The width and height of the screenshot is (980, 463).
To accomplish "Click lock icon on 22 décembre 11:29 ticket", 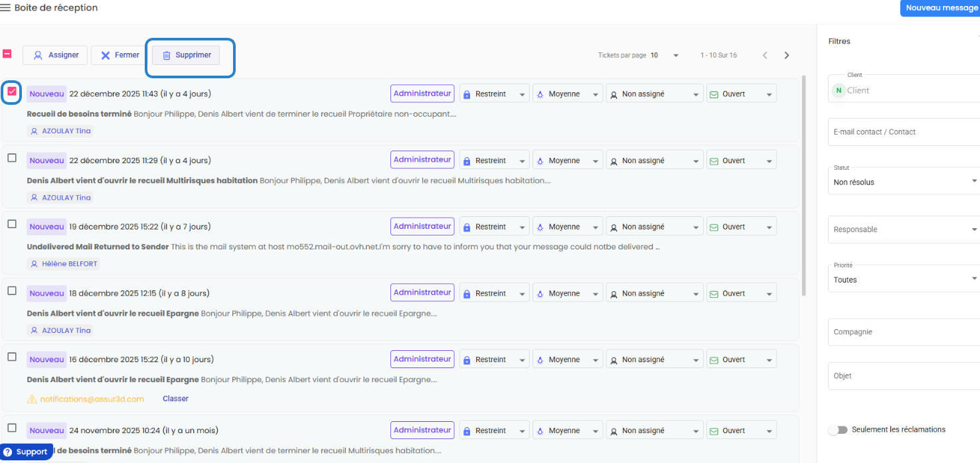I will (x=467, y=161).
